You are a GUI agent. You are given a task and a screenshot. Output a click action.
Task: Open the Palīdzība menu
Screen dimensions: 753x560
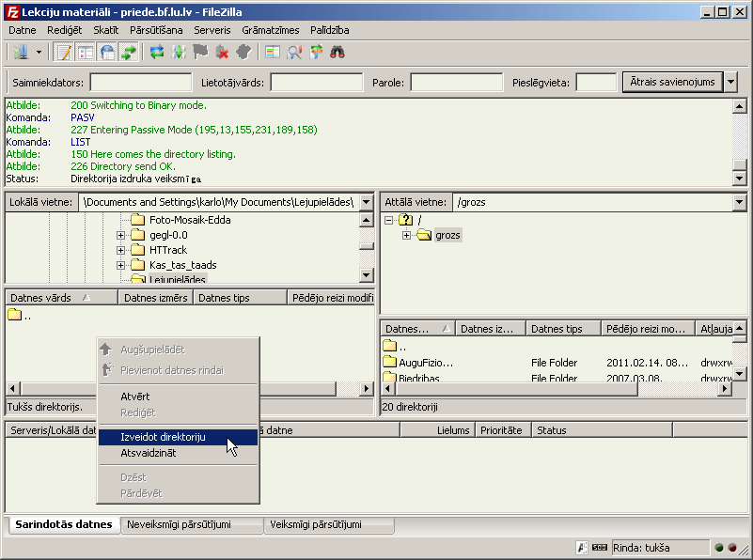pos(329,30)
